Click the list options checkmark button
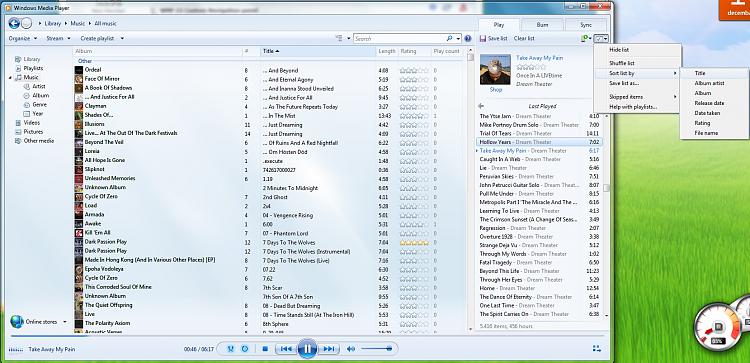Viewport: 750px width, 363px height. (x=601, y=39)
